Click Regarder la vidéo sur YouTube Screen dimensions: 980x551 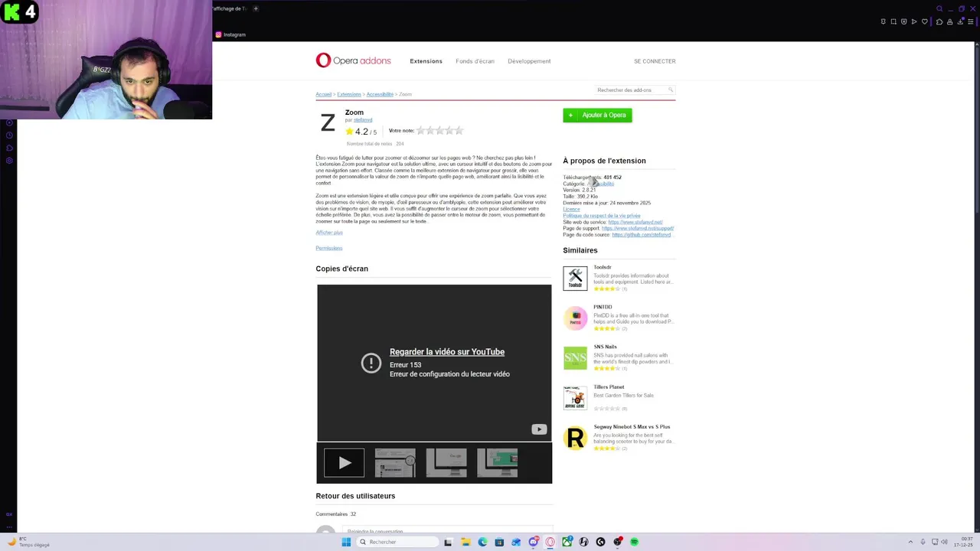[x=447, y=352]
